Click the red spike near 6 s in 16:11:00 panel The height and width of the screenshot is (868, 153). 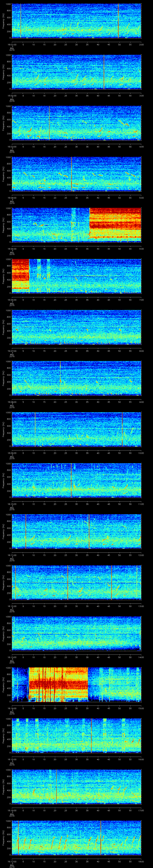point(26,531)
